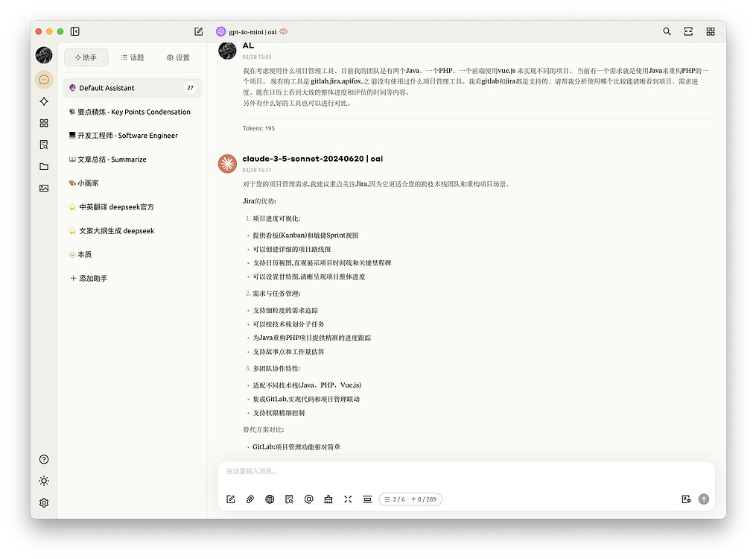Toggle the sidebar collapse icon
The image size is (756, 559).
tap(74, 31)
